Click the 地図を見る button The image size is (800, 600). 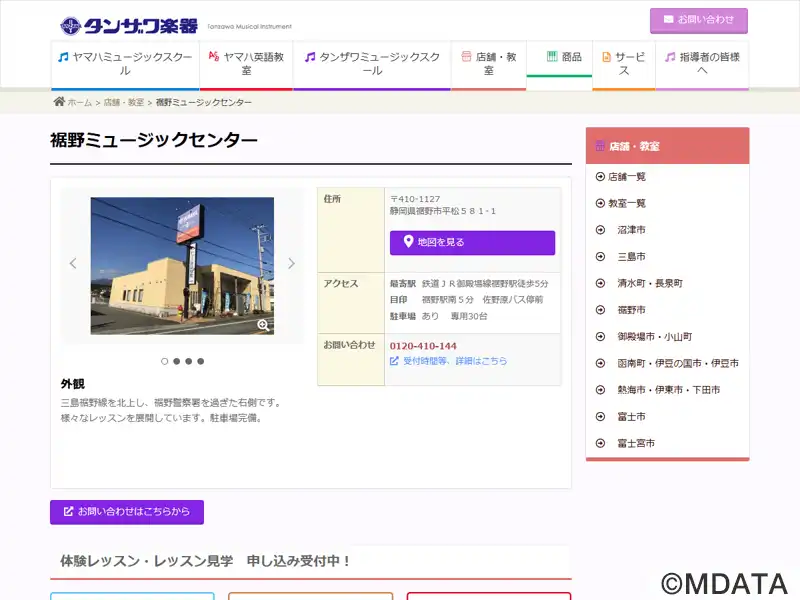click(472, 242)
